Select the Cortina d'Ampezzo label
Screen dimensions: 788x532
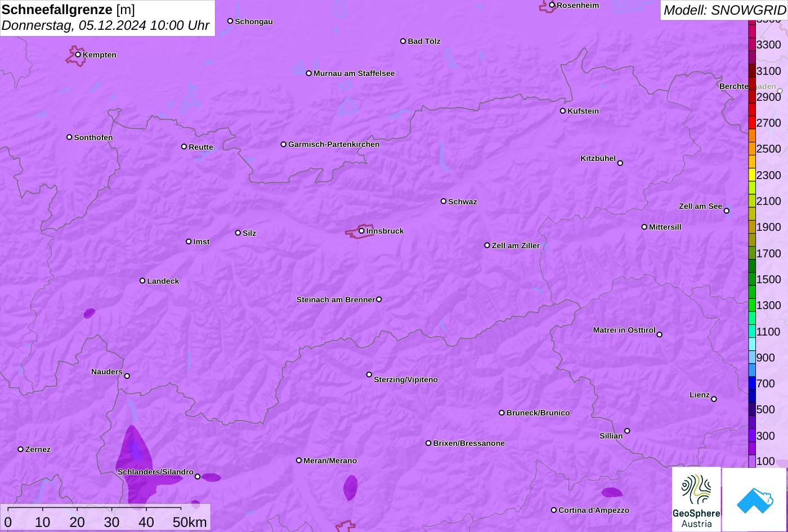tap(594, 510)
